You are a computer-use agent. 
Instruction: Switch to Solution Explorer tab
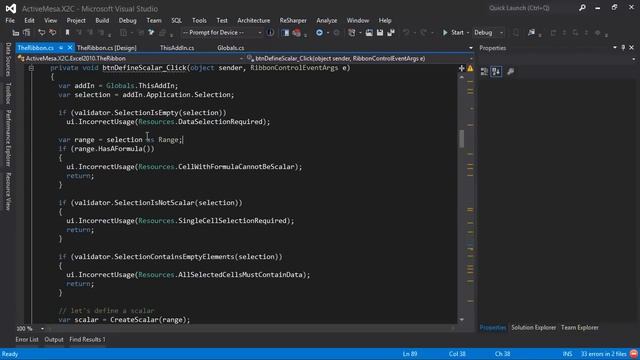pos(533,328)
